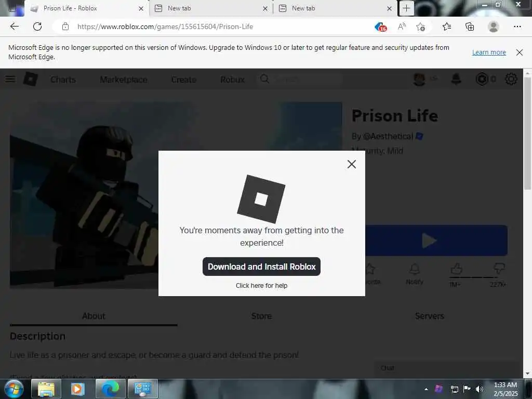This screenshot has height=399, width=532.
Task: Select the second New tab
Action: [334, 8]
